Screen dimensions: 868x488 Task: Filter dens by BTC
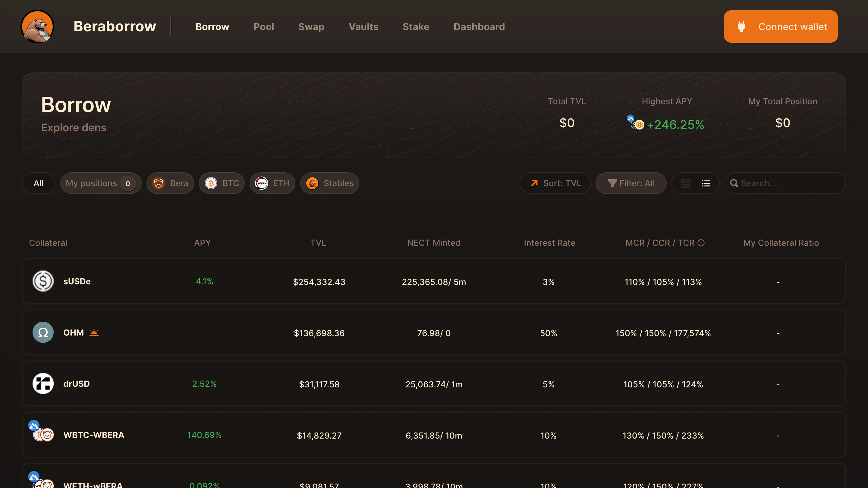coord(222,183)
